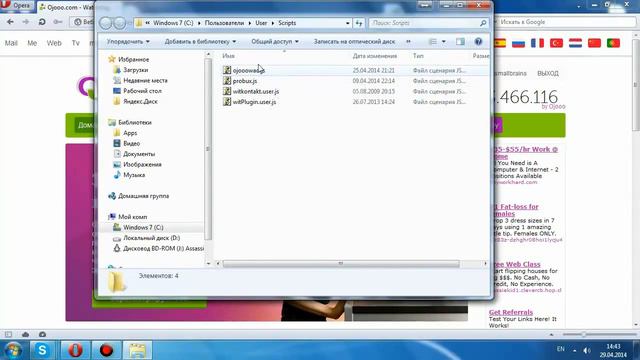Click the Opera back arrow
640x360 pixels.
click(10, 22)
